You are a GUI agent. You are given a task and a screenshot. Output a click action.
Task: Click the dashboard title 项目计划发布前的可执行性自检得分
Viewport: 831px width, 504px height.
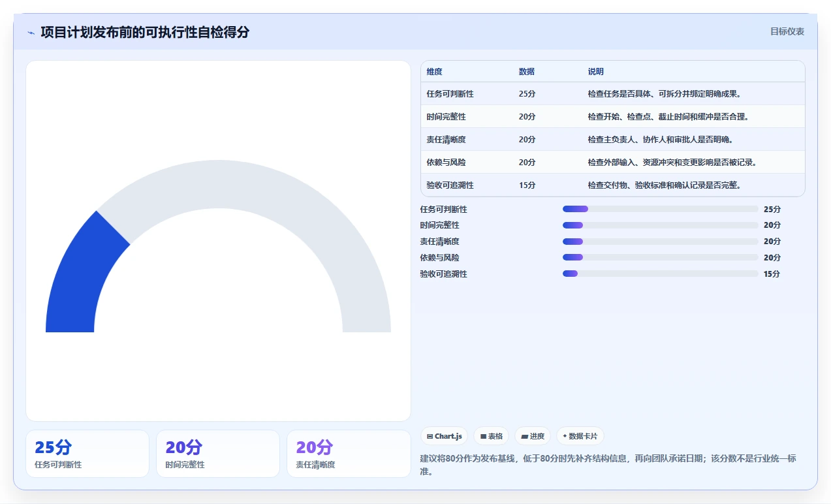[145, 32]
